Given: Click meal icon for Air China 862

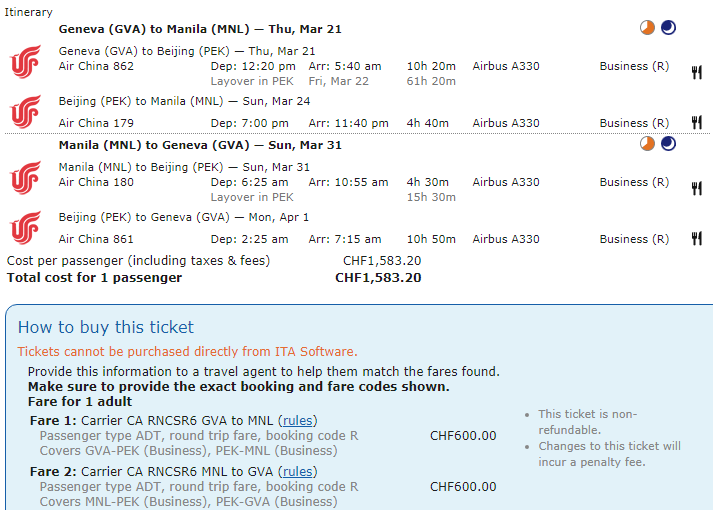Looking at the screenshot, I should point(696,71).
